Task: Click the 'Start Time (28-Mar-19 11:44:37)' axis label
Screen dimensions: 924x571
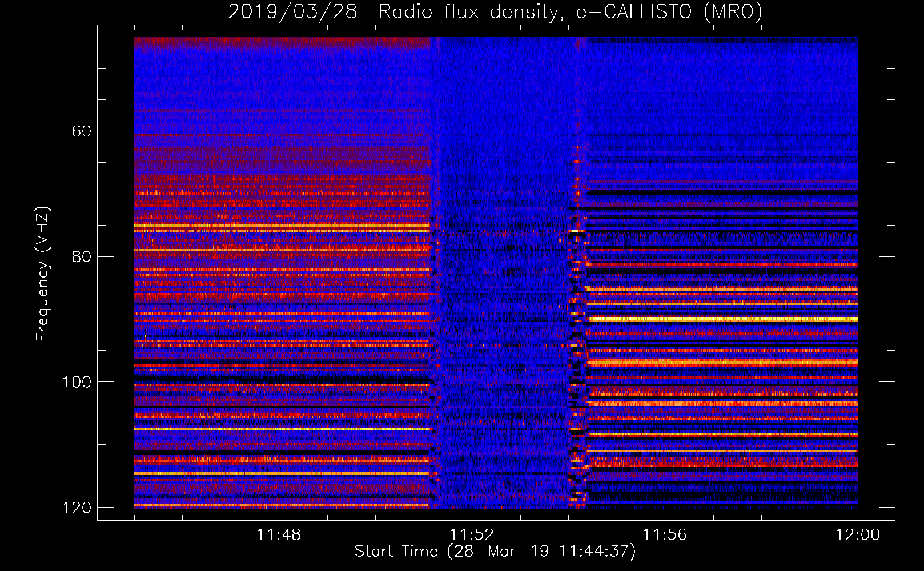Action: pos(495,552)
